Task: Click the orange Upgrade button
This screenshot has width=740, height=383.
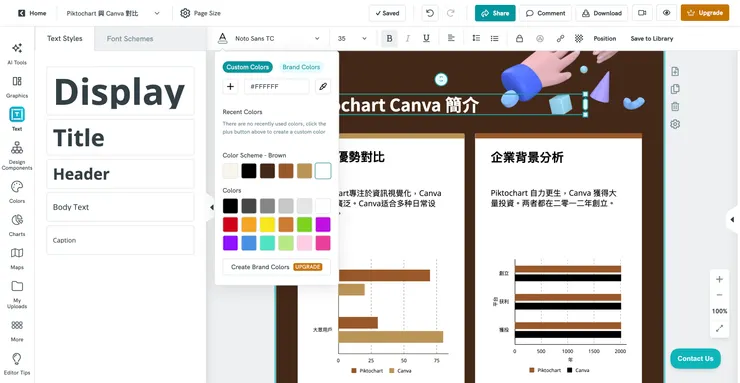Action: [x=705, y=13]
